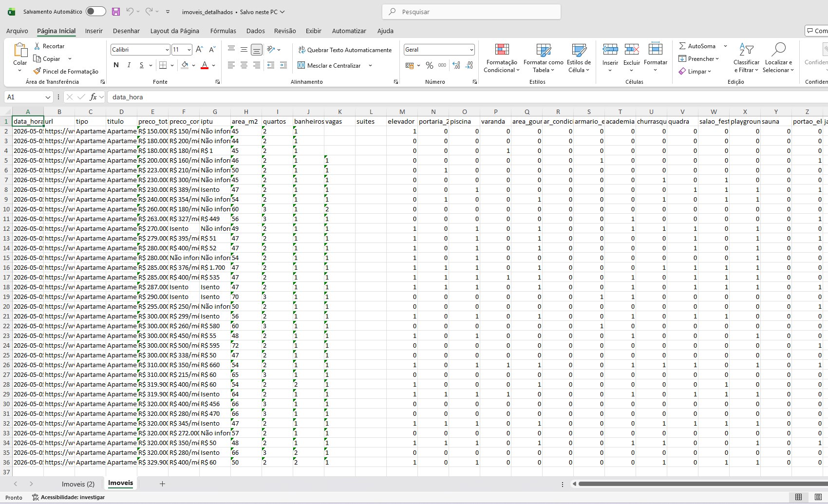The image size is (828, 504).
Task: Toggle the Salvamento Automático switch
Action: coord(95,12)
